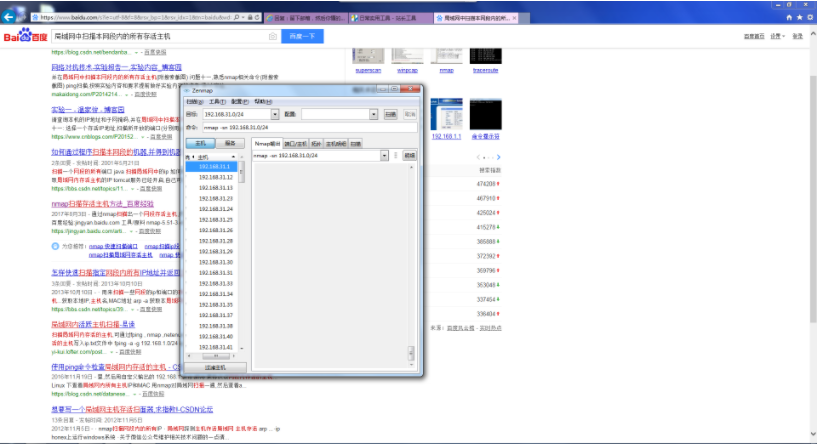Select host 192.168.31.41 in the list
This screenshot has width=819, height=444.
(x=212, y=347)
